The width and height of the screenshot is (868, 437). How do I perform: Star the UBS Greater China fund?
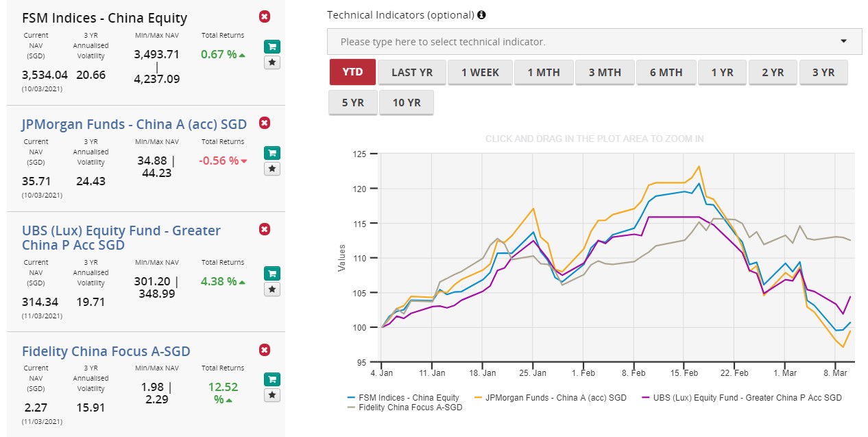(272, 290)
